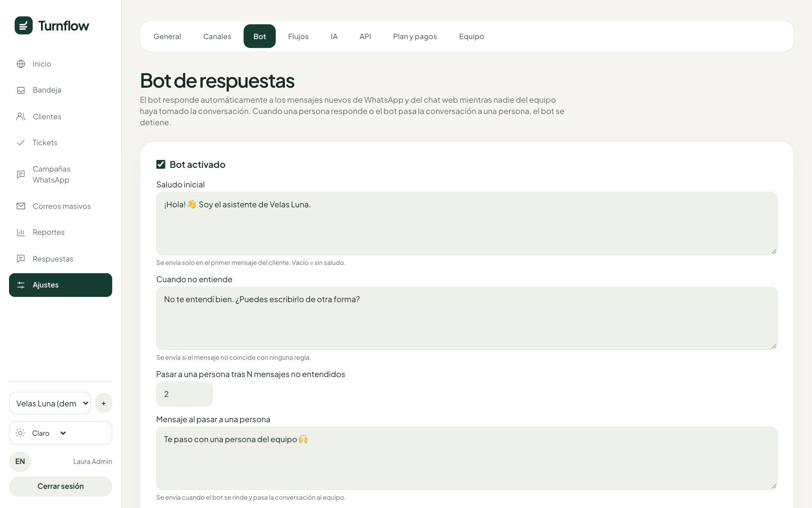Focus the Saludo inicial text area
Screen dimensions: 812x508
tap(467, 224)
